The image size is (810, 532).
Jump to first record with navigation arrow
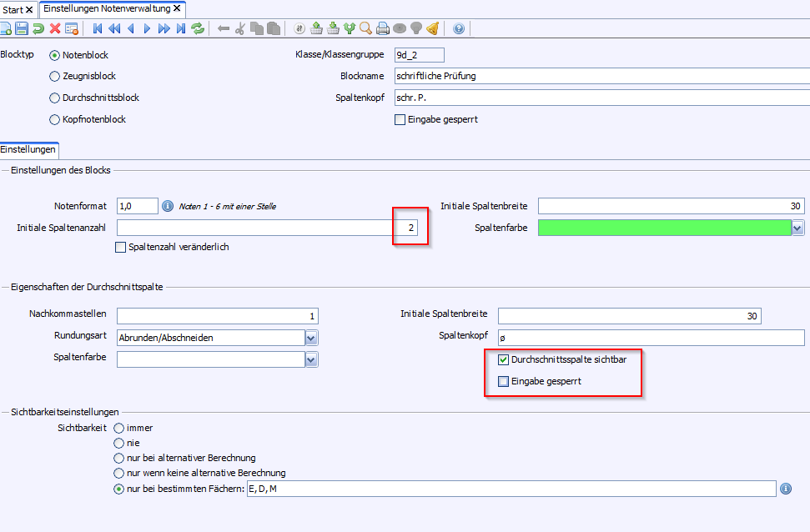(98, 28)
